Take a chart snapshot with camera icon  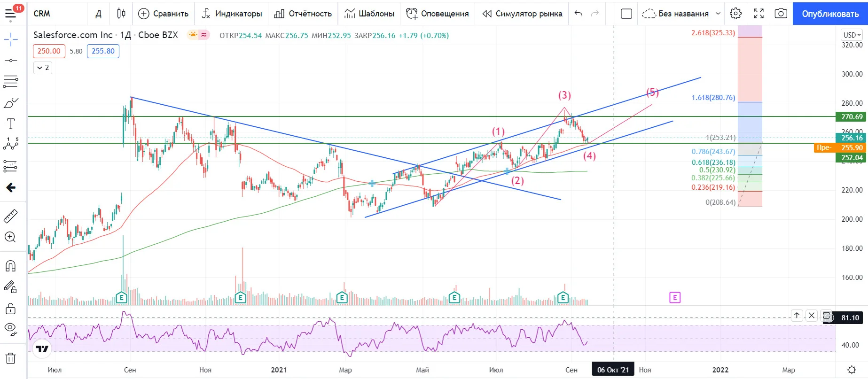pyautogui.click(x=781, y=14)
